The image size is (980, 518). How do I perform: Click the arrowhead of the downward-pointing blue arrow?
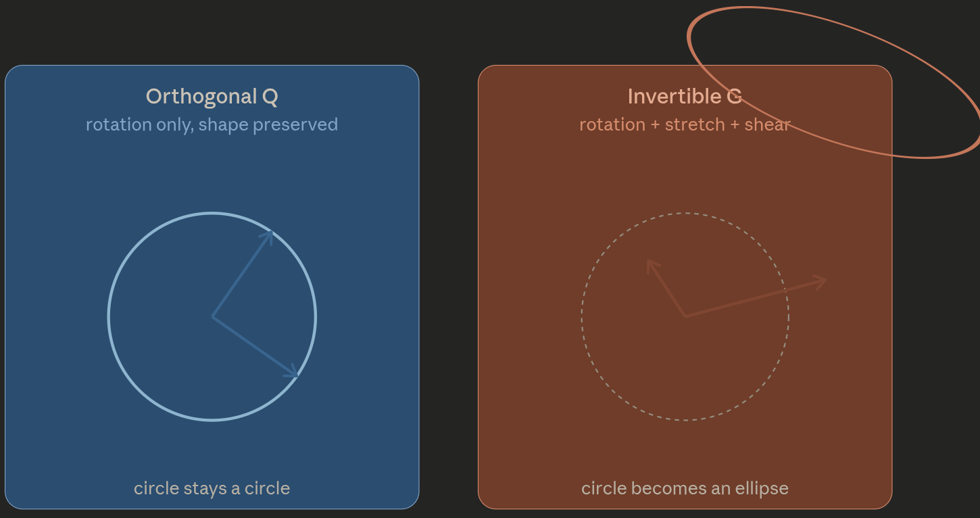click(293, 373)
